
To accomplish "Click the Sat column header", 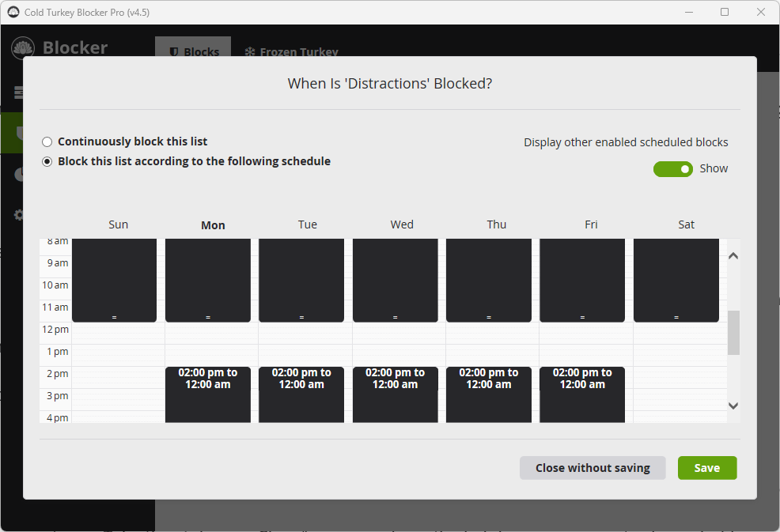I will [x=686, y=224].
